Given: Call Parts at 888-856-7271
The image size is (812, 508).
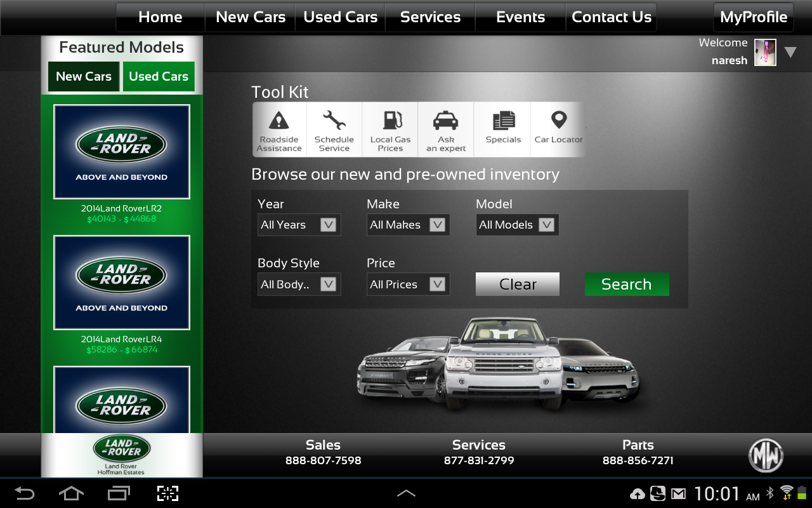Looking at the screenshot, I should tap(638, 453).
